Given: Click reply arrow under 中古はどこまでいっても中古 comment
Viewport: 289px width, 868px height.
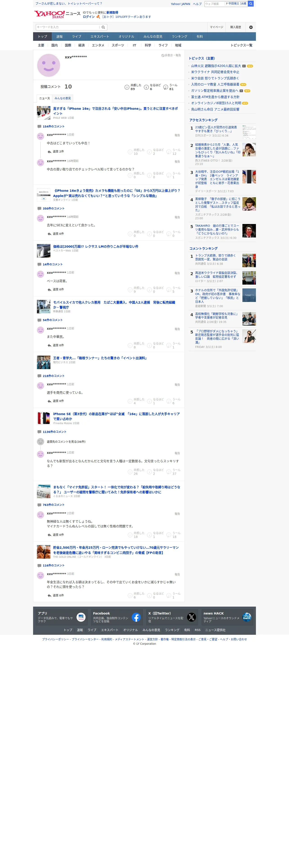Looking at the screenshot, I should [50, 152].
